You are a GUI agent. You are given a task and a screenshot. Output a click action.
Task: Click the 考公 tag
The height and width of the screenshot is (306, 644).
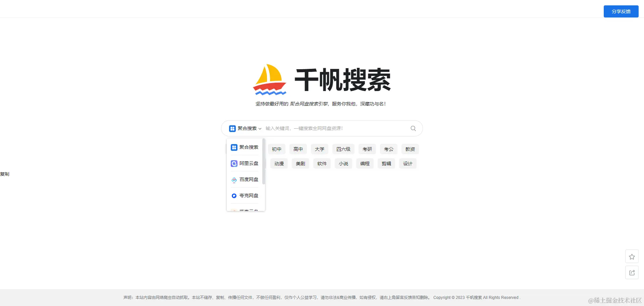(x=389, y=149)
